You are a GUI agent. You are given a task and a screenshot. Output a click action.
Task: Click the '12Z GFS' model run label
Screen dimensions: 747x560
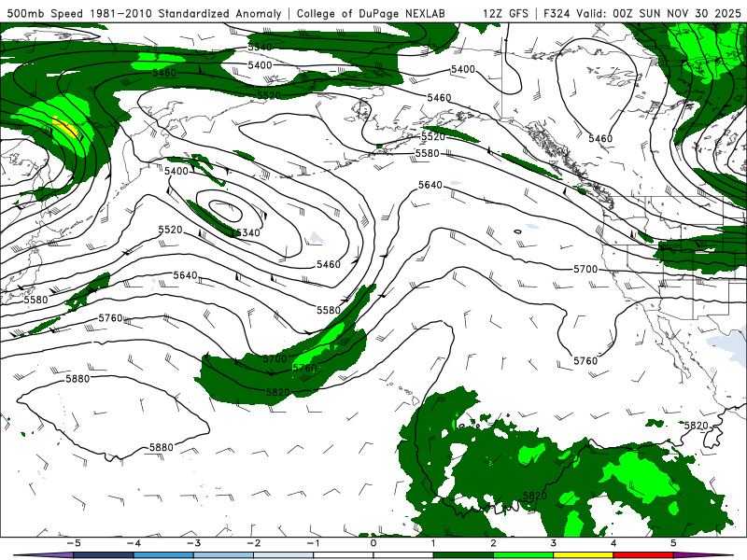(505, 13)
